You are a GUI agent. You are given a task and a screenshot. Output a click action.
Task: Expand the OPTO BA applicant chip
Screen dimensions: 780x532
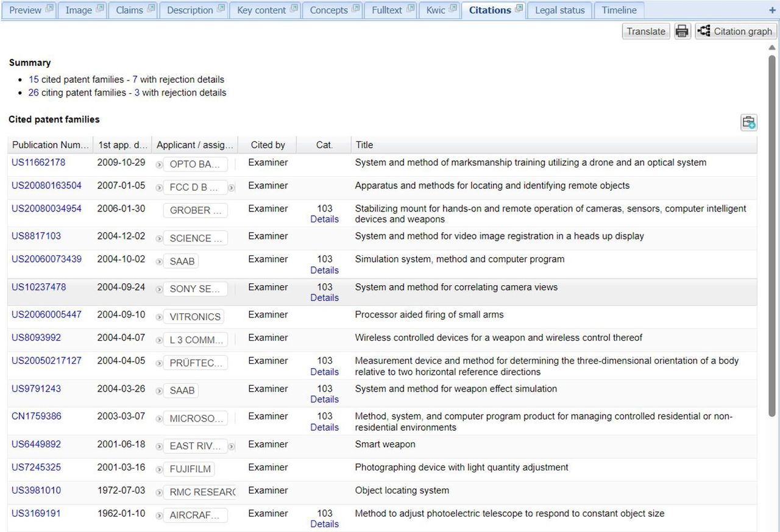160,164
